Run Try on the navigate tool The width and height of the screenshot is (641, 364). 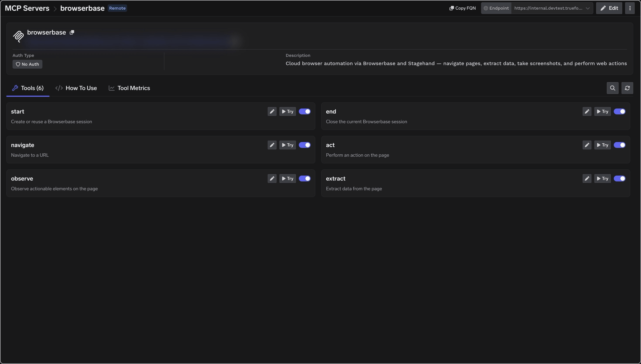(x=288, y=145)
